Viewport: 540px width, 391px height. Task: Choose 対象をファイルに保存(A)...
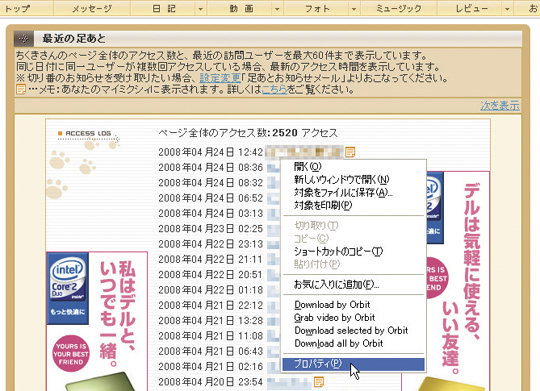[x=353, y=193]
